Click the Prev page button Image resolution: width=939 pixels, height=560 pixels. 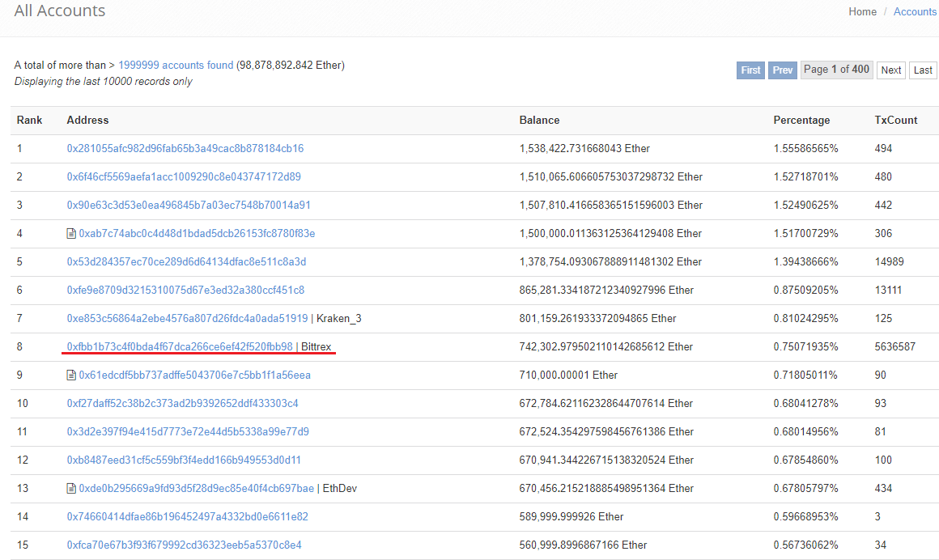point(783,70)
